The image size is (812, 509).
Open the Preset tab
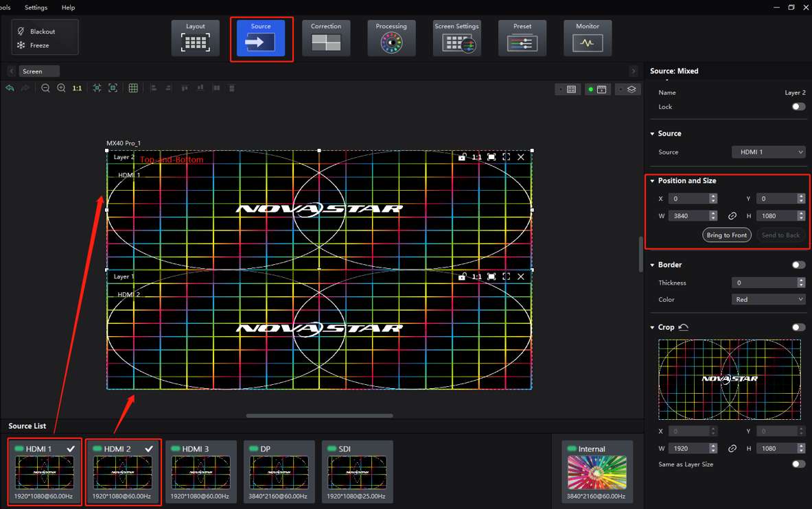click(x=522, y=38)
